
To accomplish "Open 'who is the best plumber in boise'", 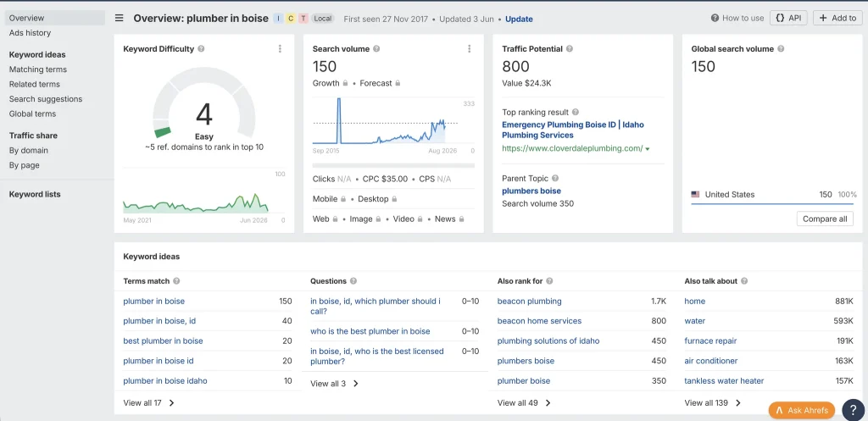I will (370, 331).
